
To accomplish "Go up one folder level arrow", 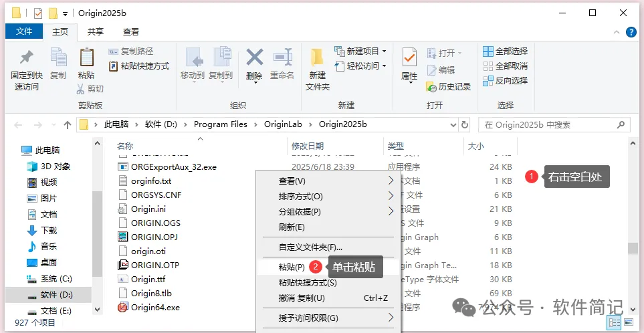I will pyautogui.click(x=68, y=125).
